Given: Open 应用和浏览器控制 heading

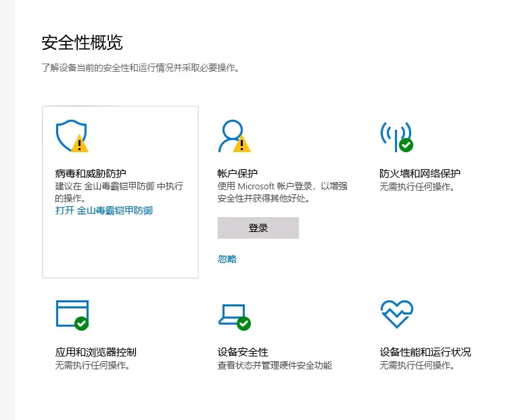Looking at the screenshot, I should click(x=96, y=352).
